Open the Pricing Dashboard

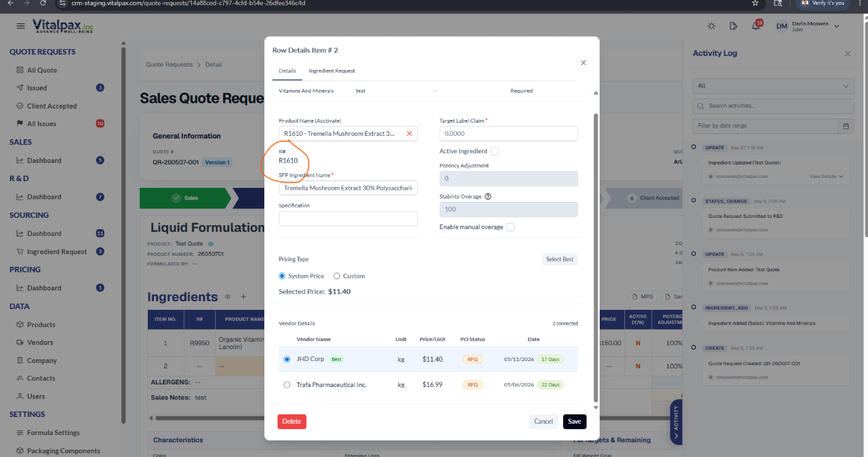pyautogui.click(x=44, y=288)
